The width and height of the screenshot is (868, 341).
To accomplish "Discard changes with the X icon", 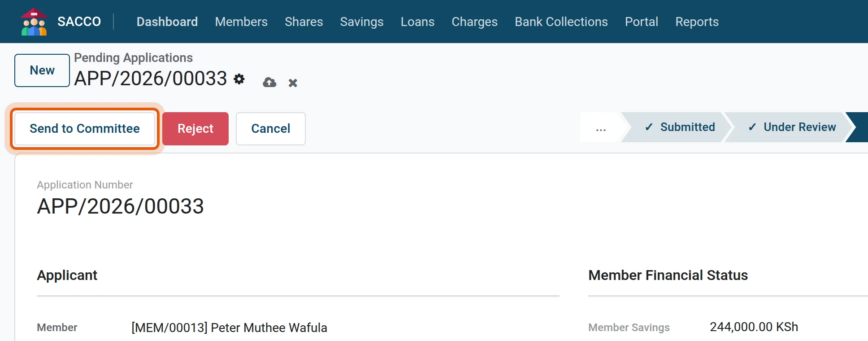I will point(293,83).
